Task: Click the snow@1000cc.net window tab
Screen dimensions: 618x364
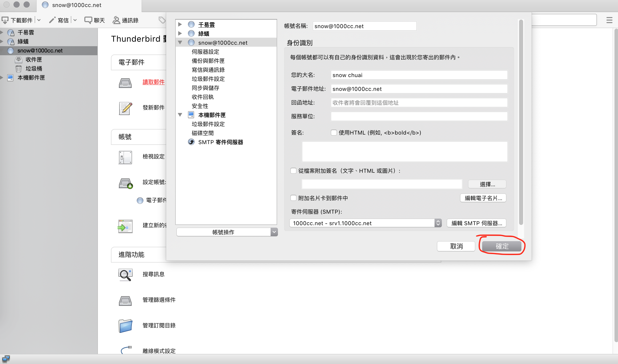Action: pyautogui.click(x=89, y=6)
